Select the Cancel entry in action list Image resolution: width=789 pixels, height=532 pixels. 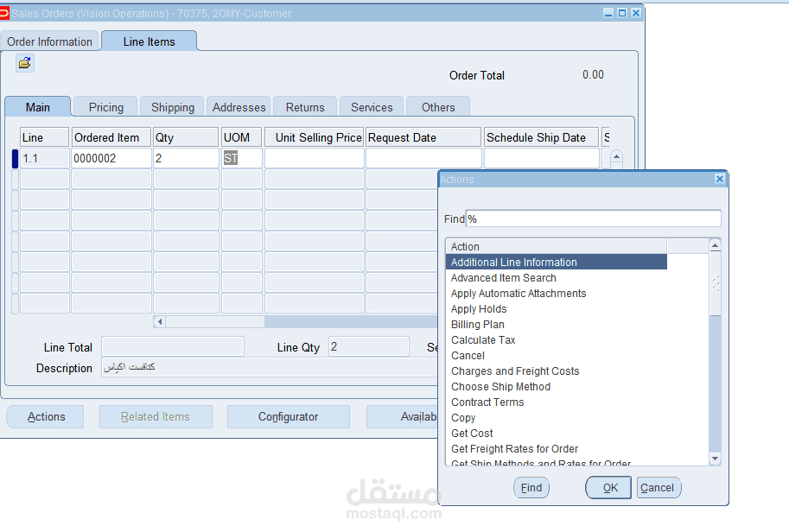[x=556, y=356]
